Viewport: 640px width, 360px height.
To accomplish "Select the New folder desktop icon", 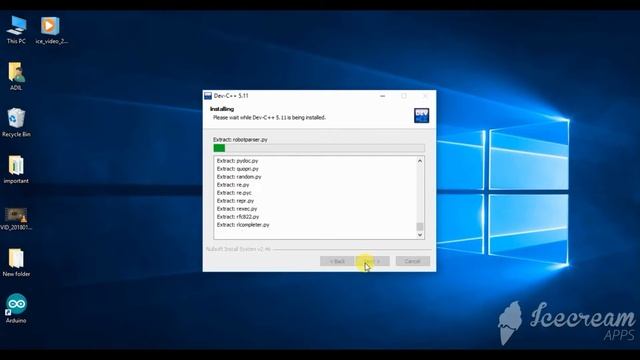I will click(x=16, y=262).
